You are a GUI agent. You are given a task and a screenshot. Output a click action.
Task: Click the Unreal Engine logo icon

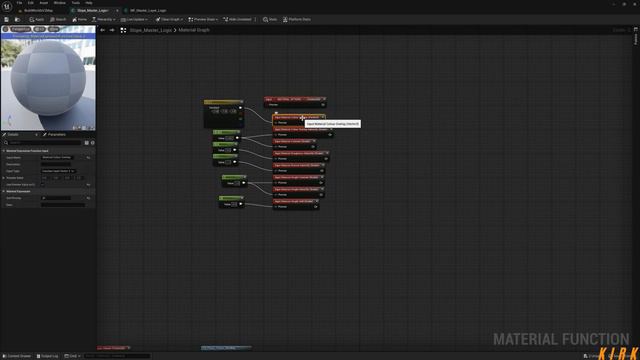(x=7, y=7)
